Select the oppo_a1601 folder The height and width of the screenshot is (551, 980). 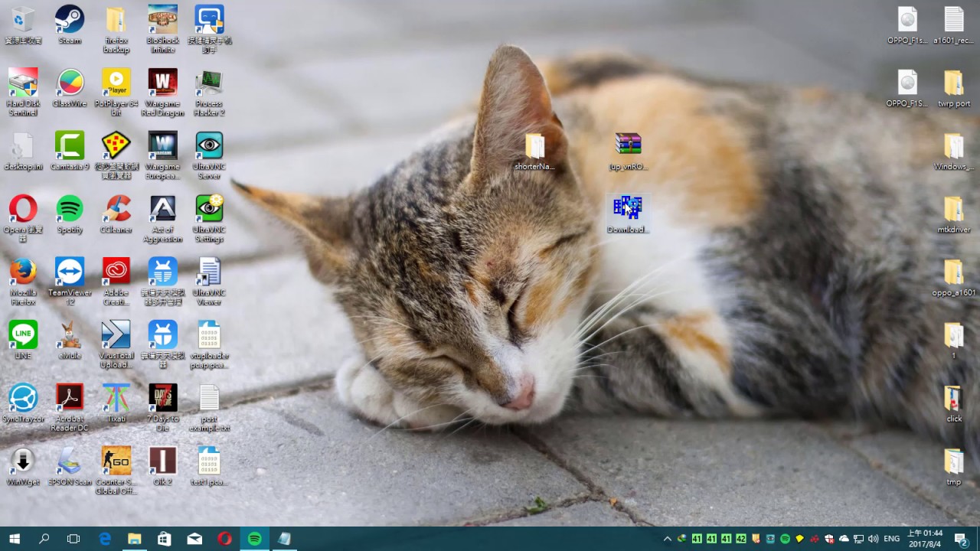pyautogui.click(x=953, y=277)
